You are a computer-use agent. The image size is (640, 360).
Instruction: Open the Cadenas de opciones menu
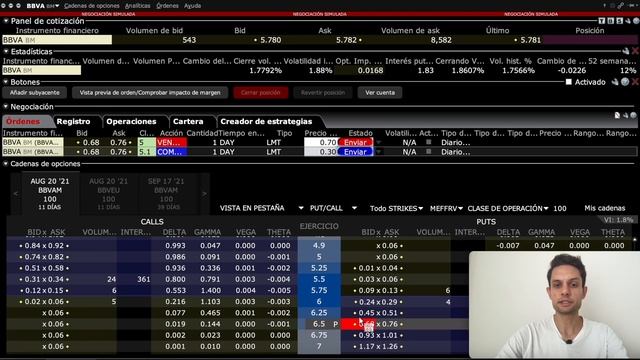(92, 6)
